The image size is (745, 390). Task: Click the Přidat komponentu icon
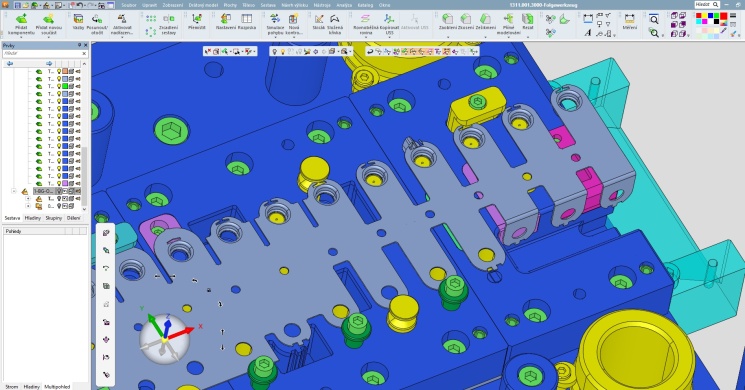pos(21,19)
